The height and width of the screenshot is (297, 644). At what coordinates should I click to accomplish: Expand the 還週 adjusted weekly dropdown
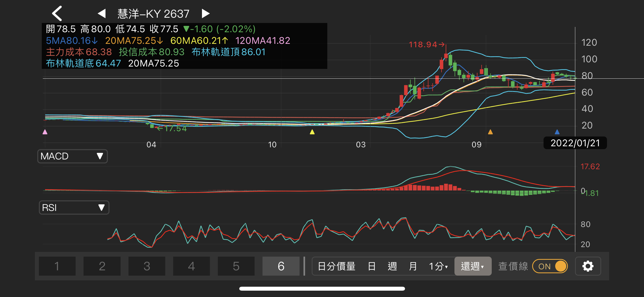tap(473, 266)
